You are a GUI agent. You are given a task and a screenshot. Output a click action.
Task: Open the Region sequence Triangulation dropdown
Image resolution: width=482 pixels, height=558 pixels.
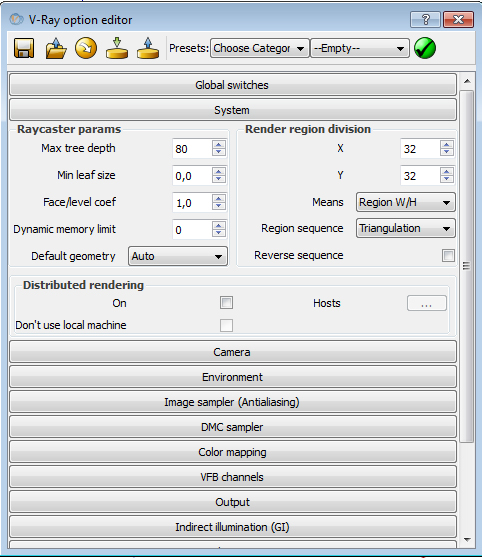405,228
